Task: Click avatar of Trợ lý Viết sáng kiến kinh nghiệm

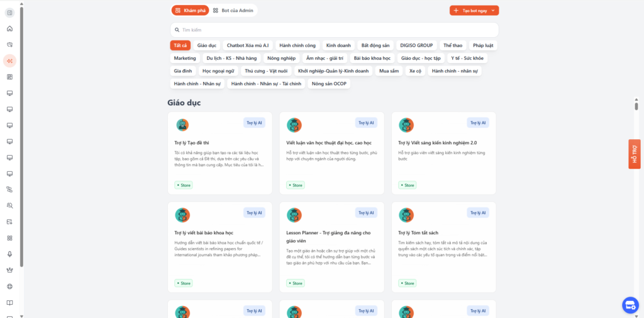Action: click(x=406, y=125)
